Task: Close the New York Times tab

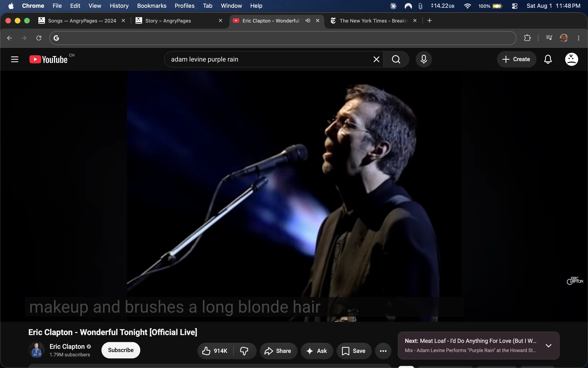Action: coord(415,21)
